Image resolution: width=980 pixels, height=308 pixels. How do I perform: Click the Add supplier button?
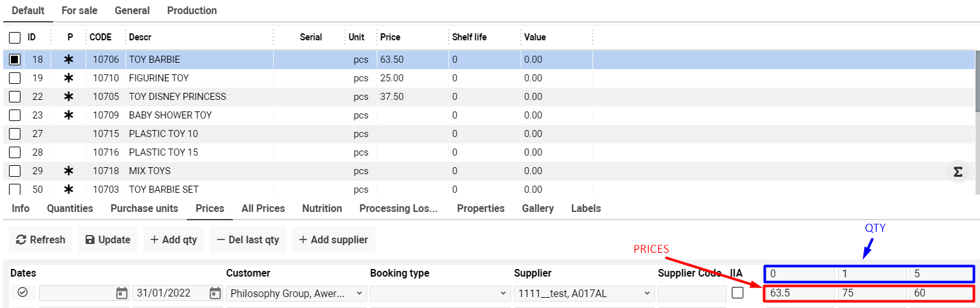click(334, 240)
